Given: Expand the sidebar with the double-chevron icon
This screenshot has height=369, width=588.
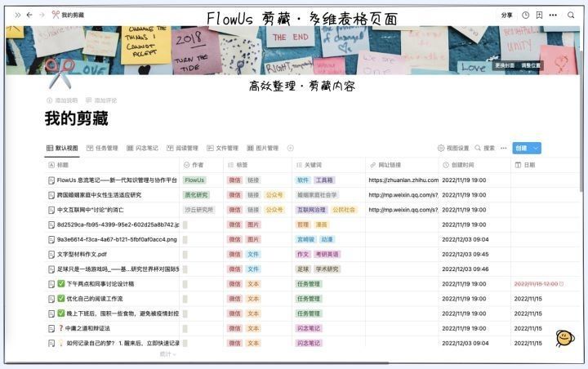Looking at the screenshot, I should 18,15.
